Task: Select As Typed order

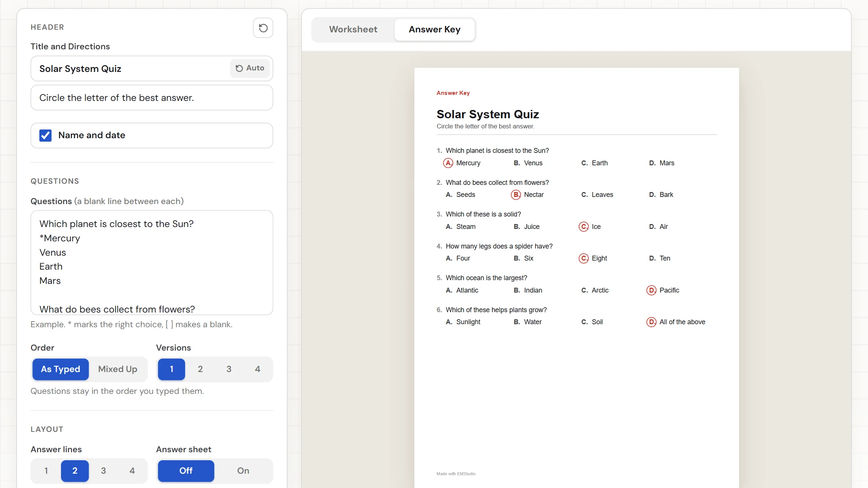Action: (x=61, y=369)
